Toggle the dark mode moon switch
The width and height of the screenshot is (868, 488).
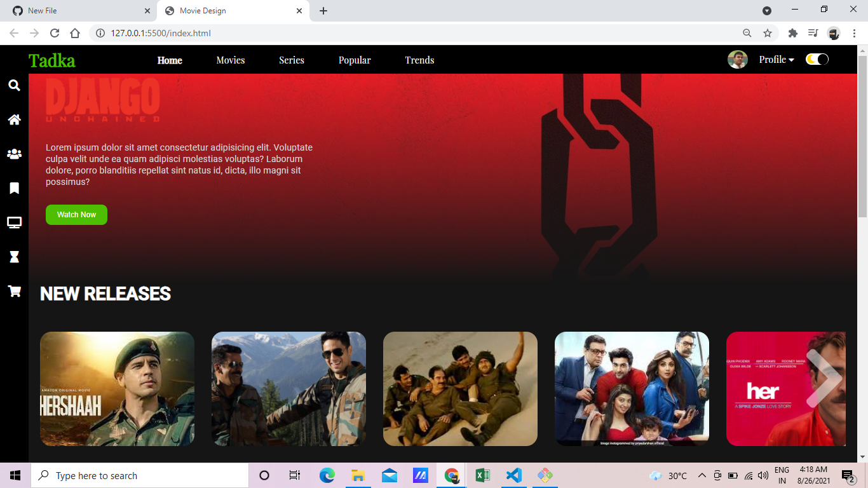(817, 60)
